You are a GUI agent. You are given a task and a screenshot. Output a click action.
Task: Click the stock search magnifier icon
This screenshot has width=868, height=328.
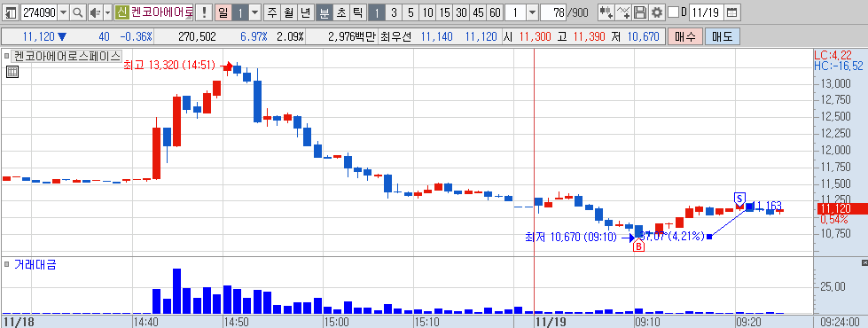(x=78, y=12)
